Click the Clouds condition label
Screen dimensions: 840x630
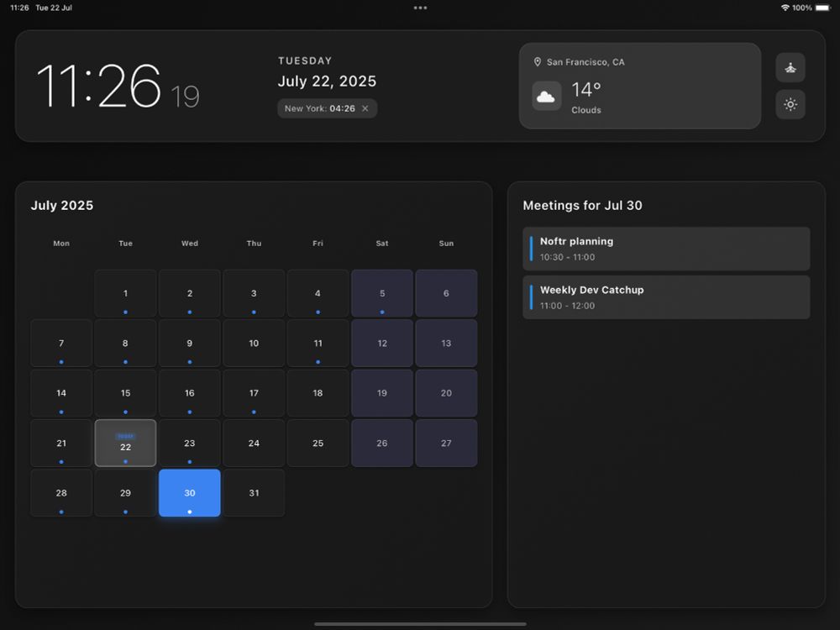[586, 110]
